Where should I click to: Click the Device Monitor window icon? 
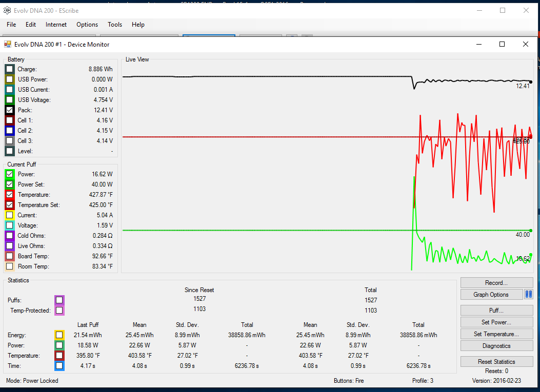click(x=8, y=45)
